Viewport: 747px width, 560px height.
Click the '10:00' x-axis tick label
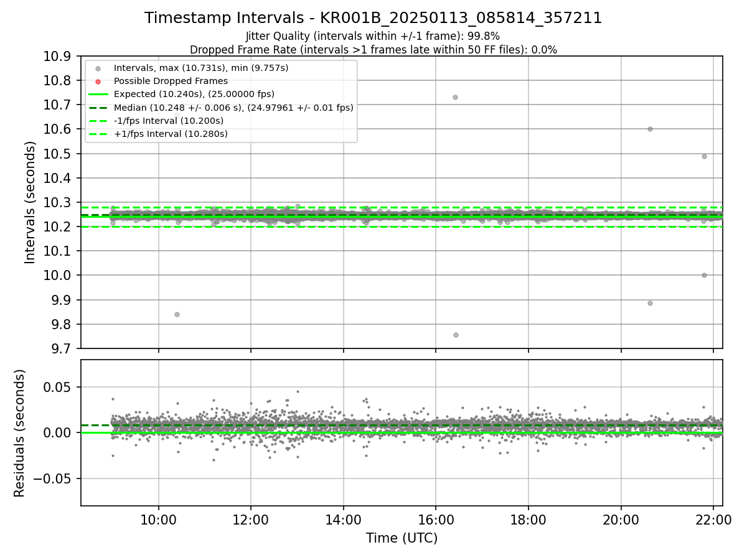(x=158, y=520)
